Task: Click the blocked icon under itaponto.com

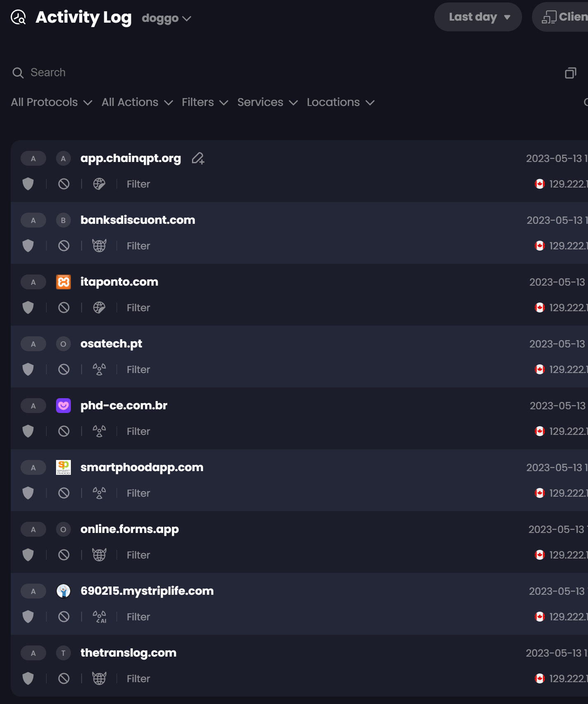Action: pos(64,307)
